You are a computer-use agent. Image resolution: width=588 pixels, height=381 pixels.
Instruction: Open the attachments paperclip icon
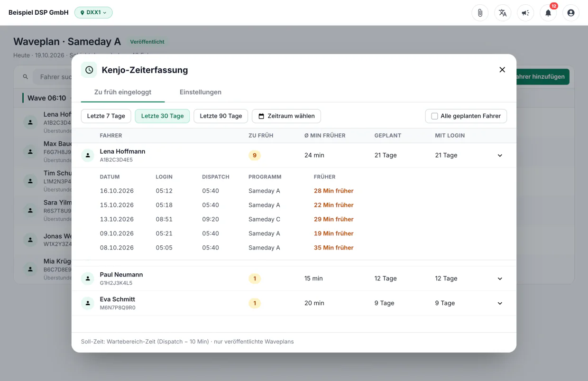point(480,13)
